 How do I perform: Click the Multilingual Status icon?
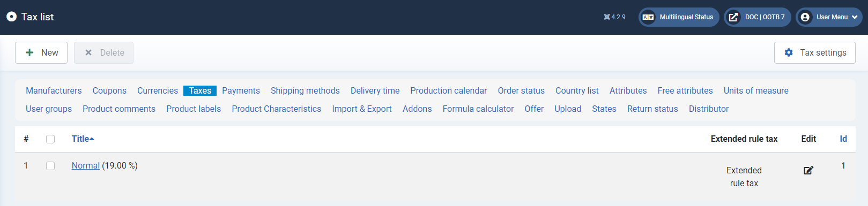(648, 17)
